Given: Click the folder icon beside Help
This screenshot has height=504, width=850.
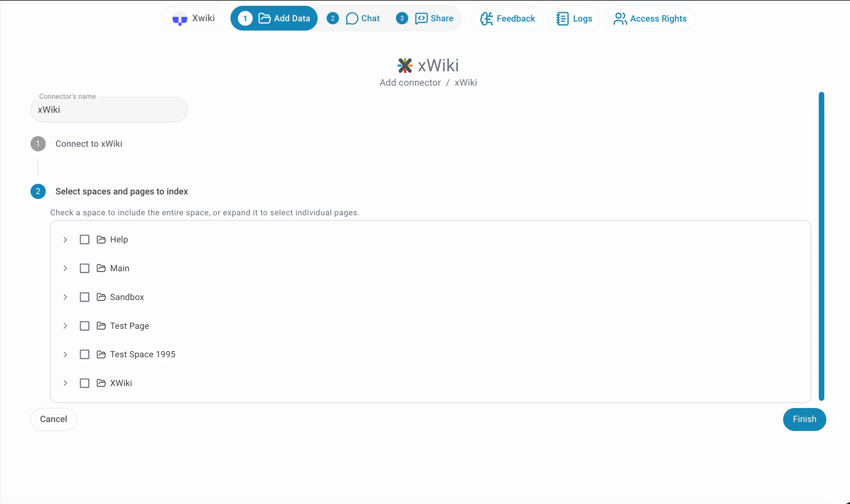Looking at the screenshot, I should click(x=101, y=239).
